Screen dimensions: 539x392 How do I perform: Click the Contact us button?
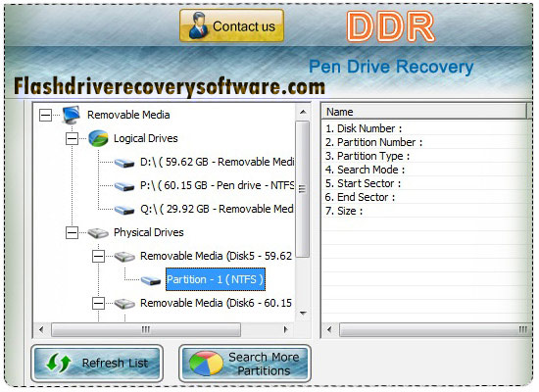point(231,25)
